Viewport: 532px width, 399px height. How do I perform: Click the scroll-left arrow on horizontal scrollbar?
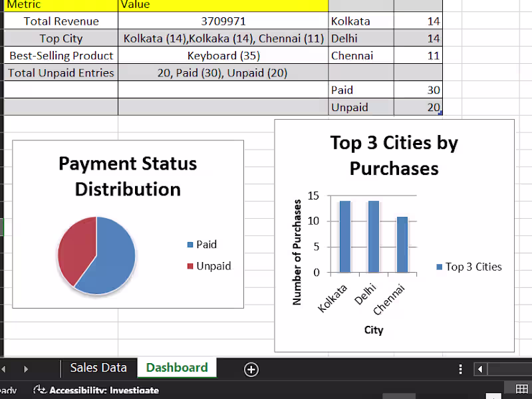(x=480, y=368)
